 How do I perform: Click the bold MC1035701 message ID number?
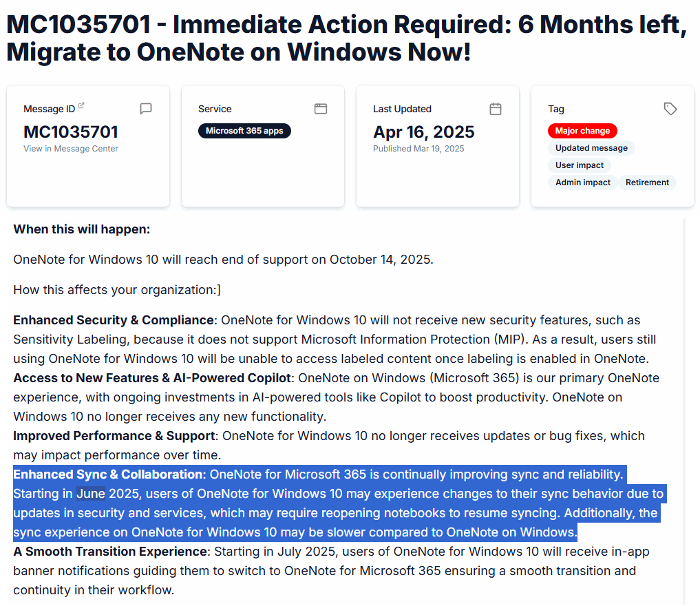(71, 132)
